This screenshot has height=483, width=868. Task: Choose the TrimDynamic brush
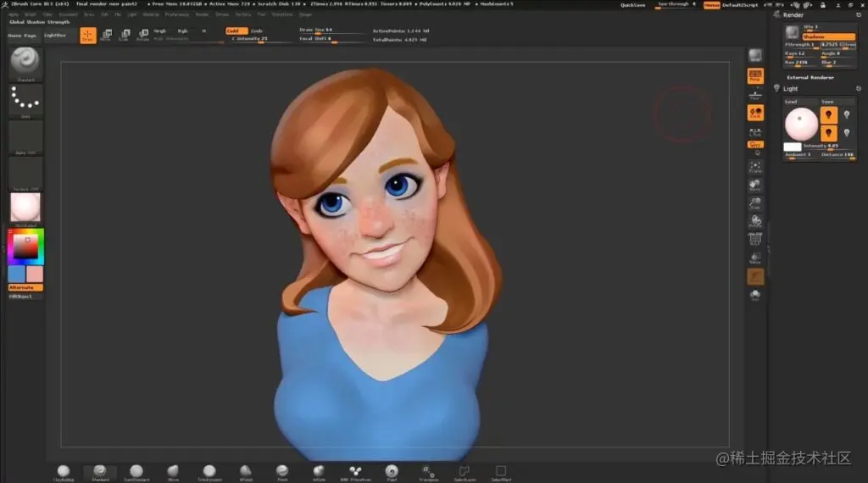209,473
